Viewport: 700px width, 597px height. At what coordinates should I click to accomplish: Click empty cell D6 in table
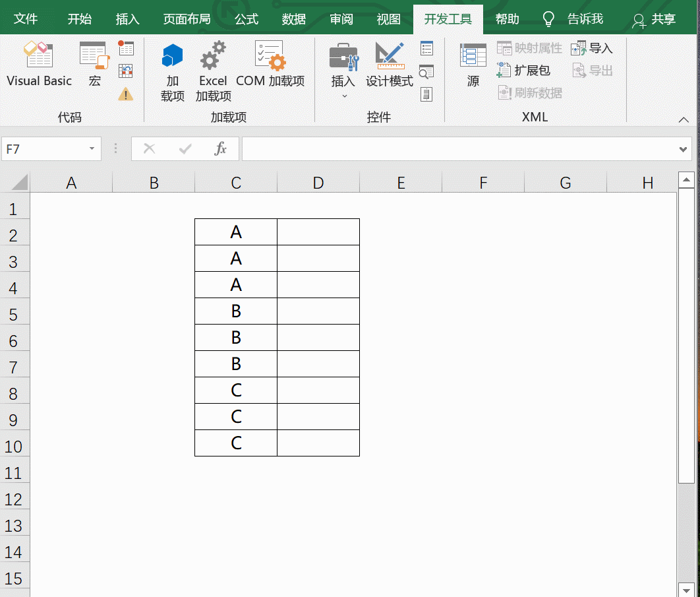pos(318,337)
